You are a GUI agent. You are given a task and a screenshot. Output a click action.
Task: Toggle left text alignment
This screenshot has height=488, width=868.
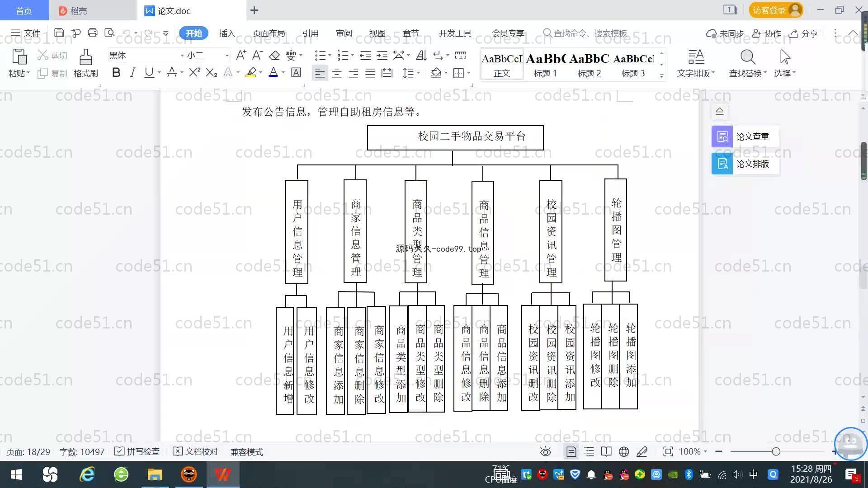[x=320, y=73]
